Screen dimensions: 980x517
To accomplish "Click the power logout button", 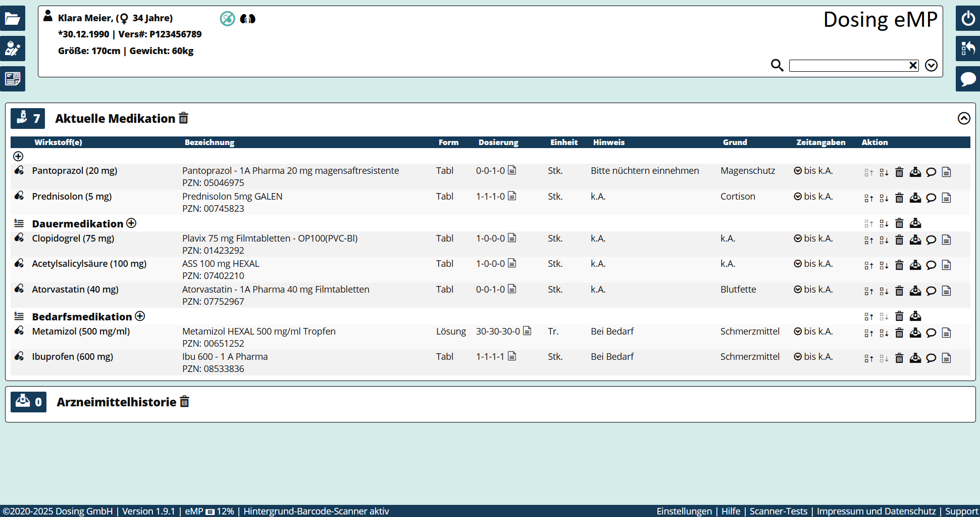I will [967, 19].
